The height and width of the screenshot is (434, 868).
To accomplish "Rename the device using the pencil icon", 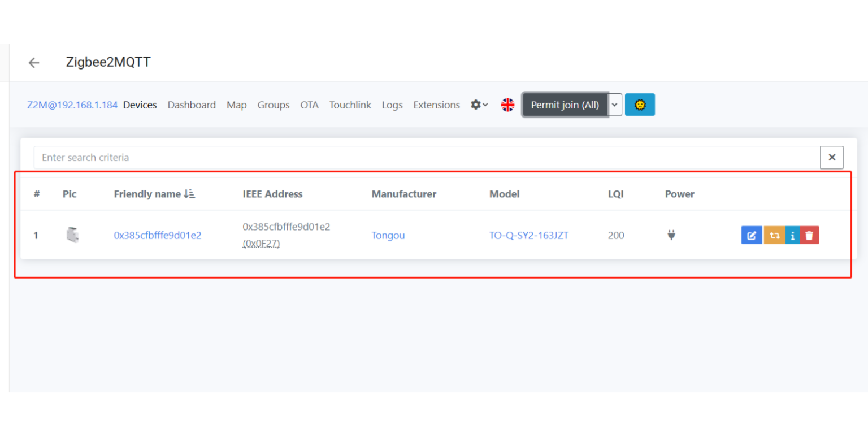I will click(751, 235).
